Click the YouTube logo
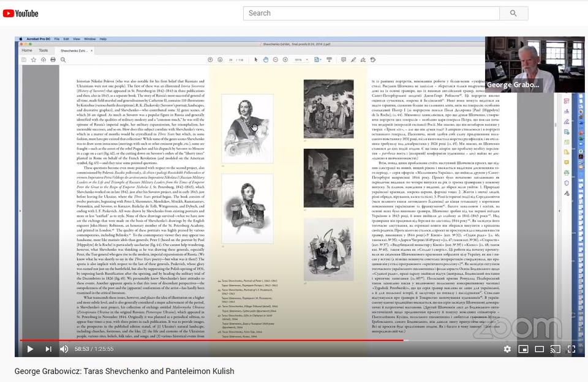The image size is (588, 382). point(21,13)
